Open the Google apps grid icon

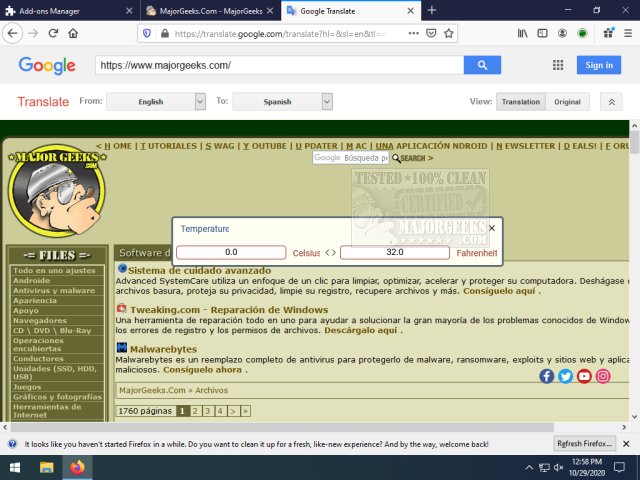pos(558,65)
